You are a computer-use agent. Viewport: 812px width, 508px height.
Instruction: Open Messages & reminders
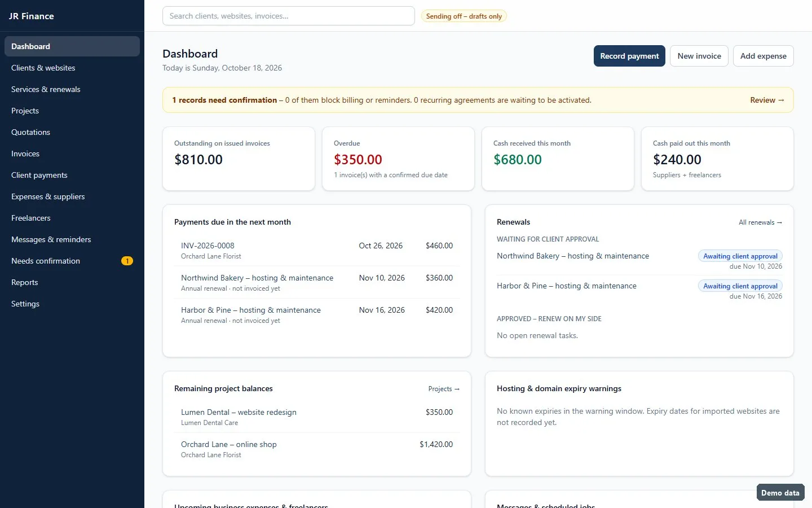72,239
